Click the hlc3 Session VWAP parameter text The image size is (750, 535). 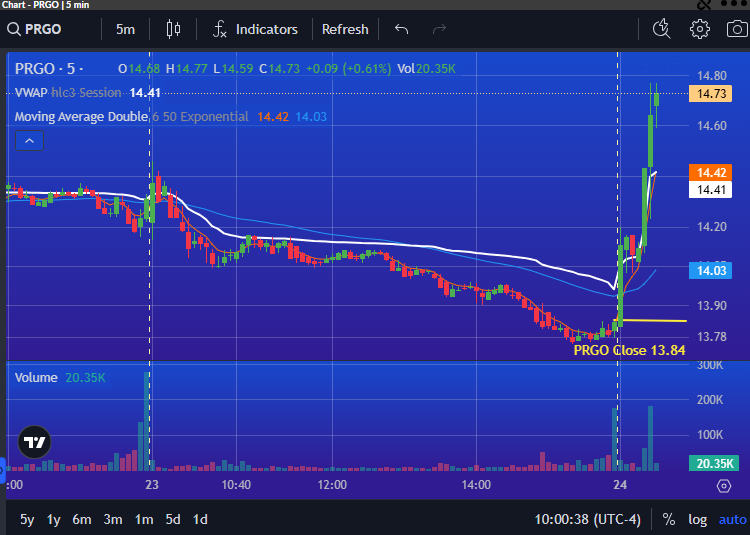point(86,92)
